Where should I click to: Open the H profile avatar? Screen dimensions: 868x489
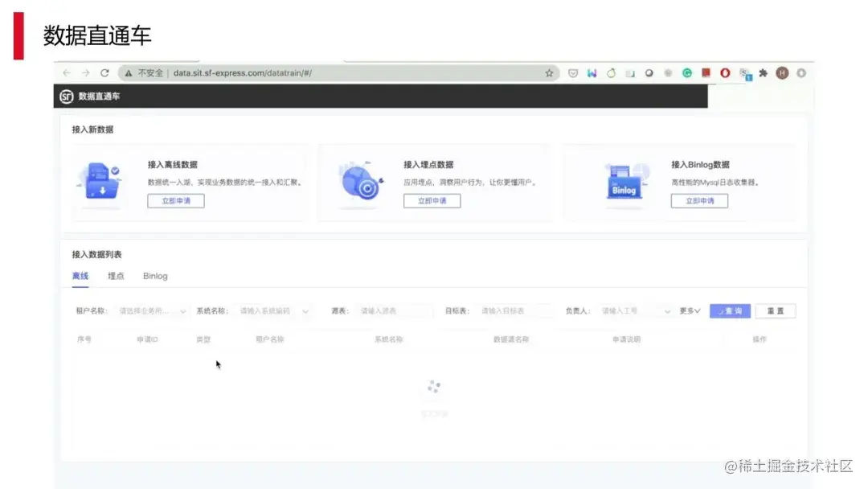pyautogui.click(x=782, y=73)
